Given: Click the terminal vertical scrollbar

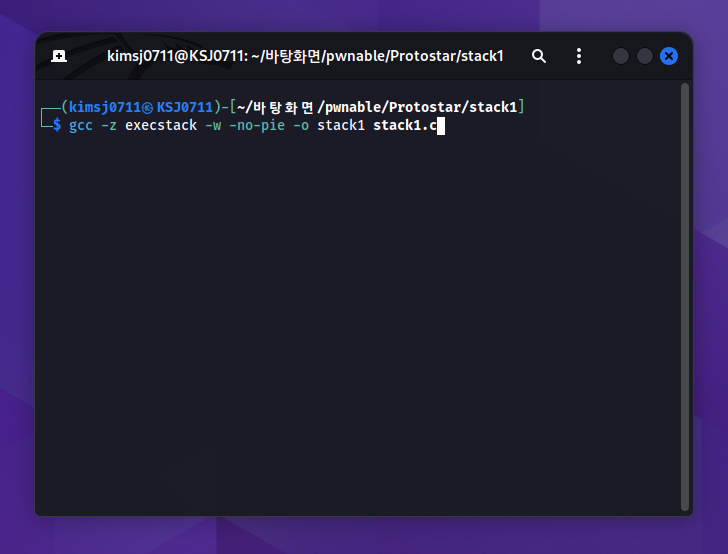Looking at the screenshot, I should click(684, 297).
